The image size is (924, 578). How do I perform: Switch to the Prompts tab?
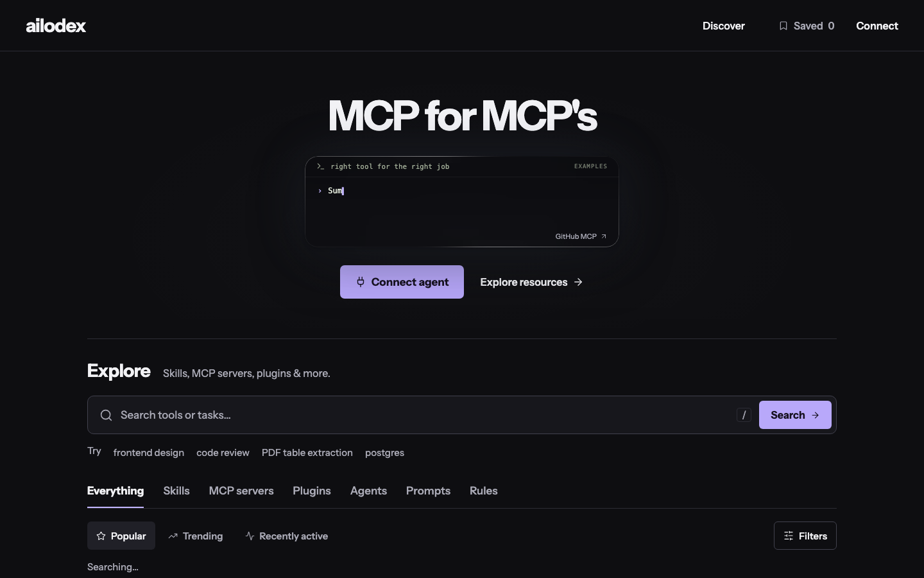click(x=428, y=491)
